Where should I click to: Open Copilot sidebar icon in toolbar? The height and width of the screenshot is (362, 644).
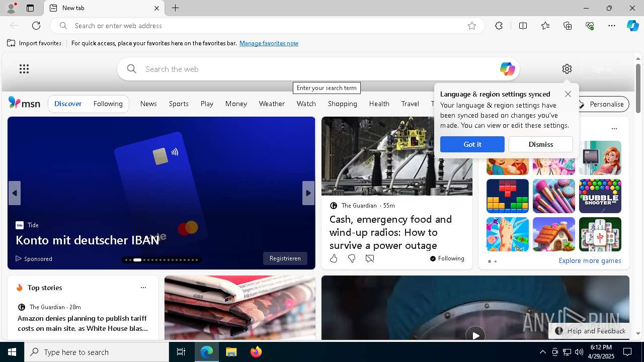click(x=632, y=26)
